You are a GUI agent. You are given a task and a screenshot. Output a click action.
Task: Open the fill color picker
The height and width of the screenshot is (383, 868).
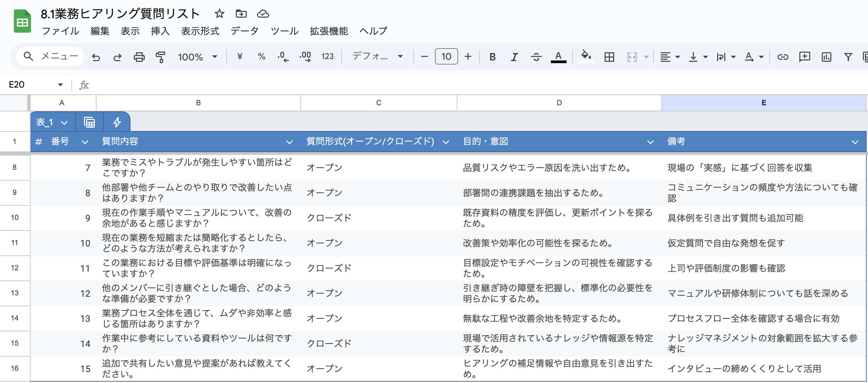[587, 56]
